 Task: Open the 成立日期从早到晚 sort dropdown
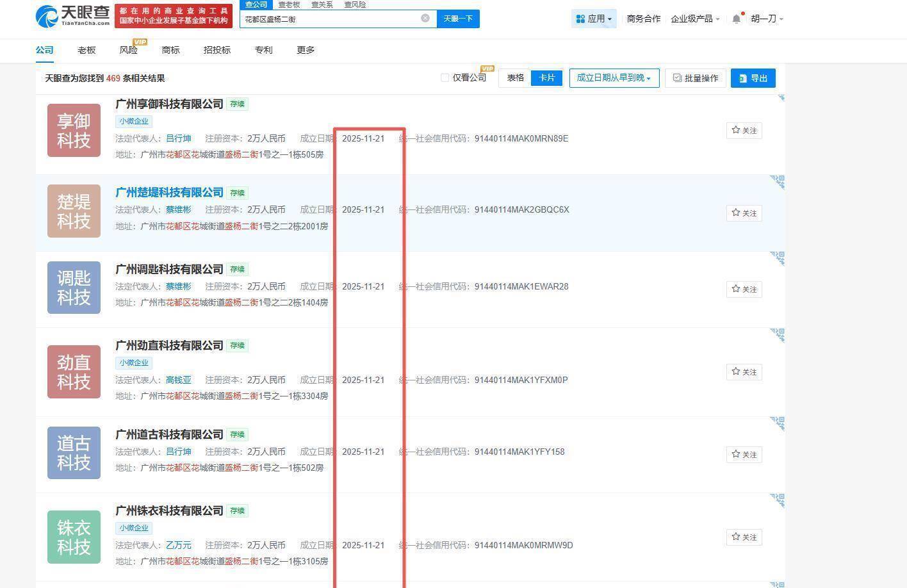613,77
